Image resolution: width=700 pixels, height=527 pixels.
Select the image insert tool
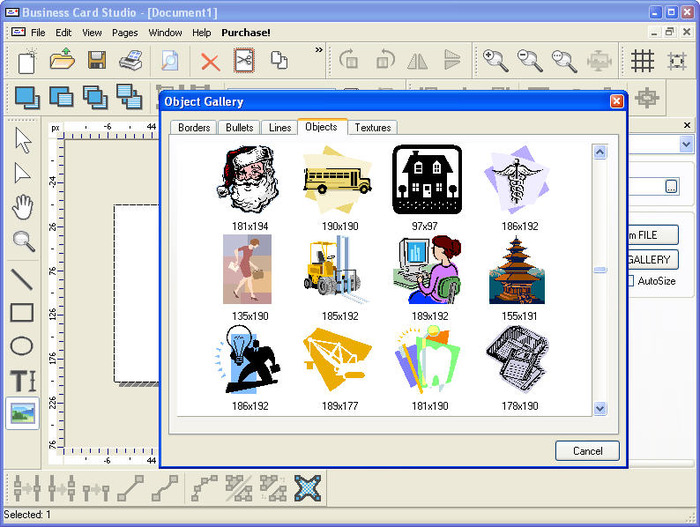click(x=23, y=414)
